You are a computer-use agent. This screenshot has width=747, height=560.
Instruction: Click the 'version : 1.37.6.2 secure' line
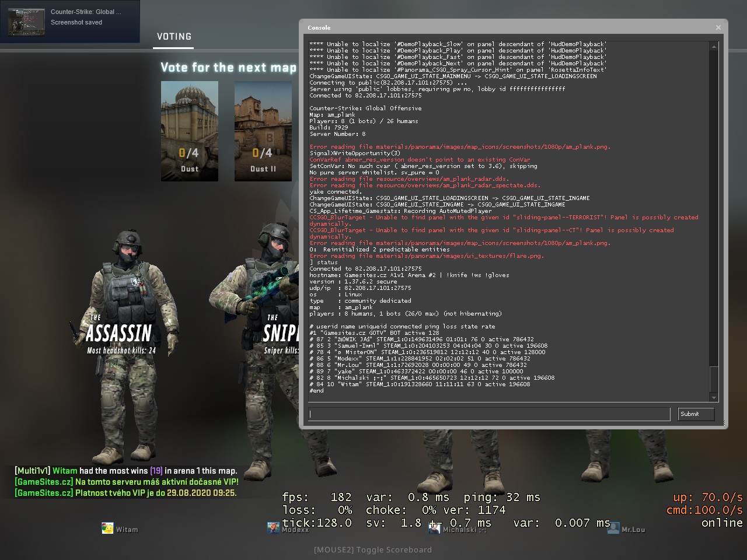coord(353,282)
